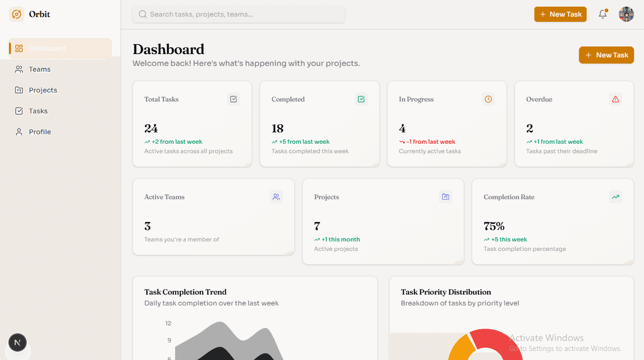
Task: Click the Total Tasks checkbox icon
Action: [x=233, y=99]
